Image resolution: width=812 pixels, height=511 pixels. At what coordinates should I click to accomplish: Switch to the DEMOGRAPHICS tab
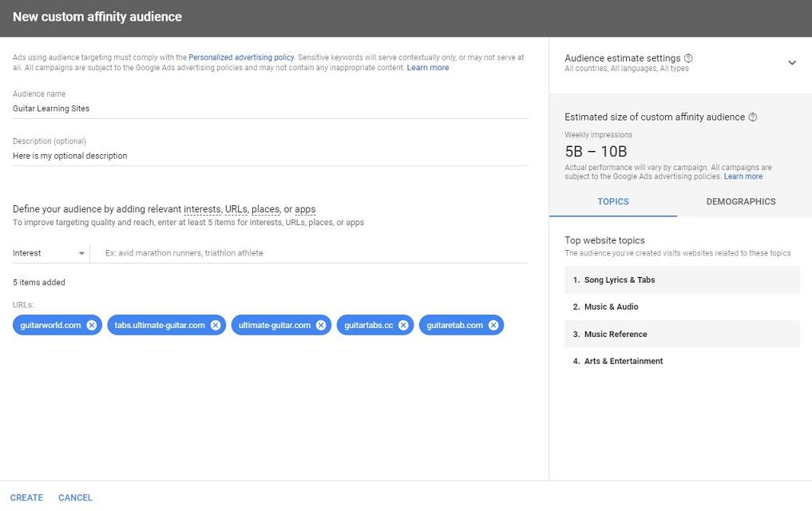pos(740,201)
